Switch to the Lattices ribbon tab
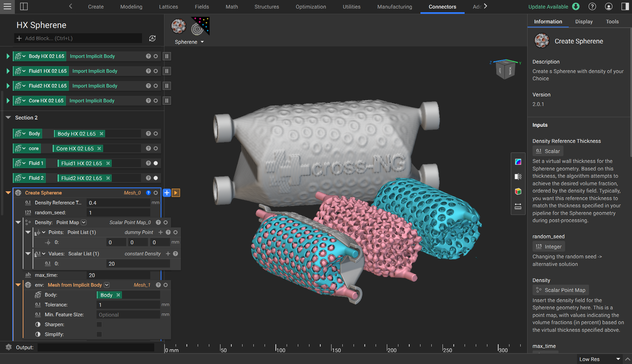This screenshot has height=364, width=632. click(168, 7)
